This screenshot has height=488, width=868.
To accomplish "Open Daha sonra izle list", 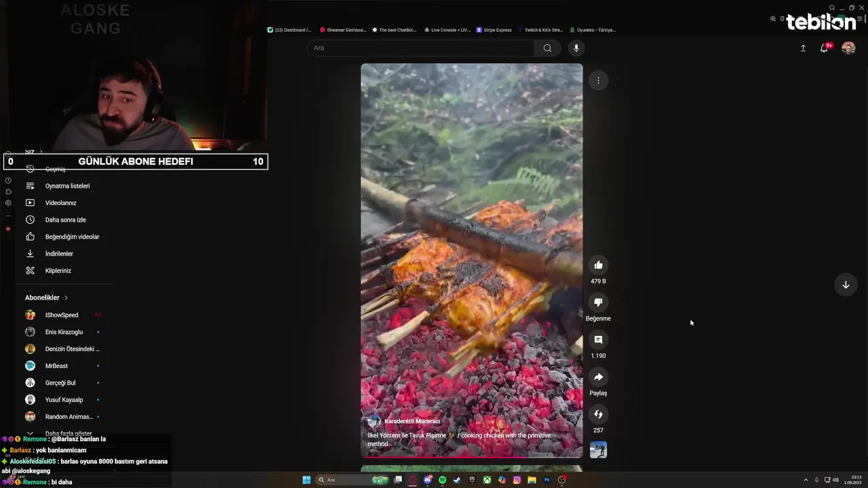I will click(x=65, y=220).
